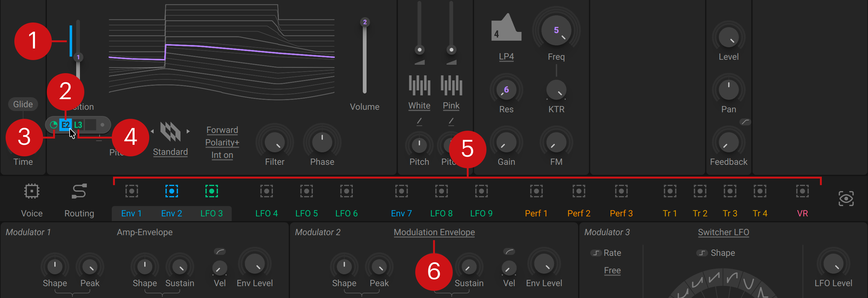Click the Free rate mode link
This screenshot has width=868, height=298.
click(612, 270)
